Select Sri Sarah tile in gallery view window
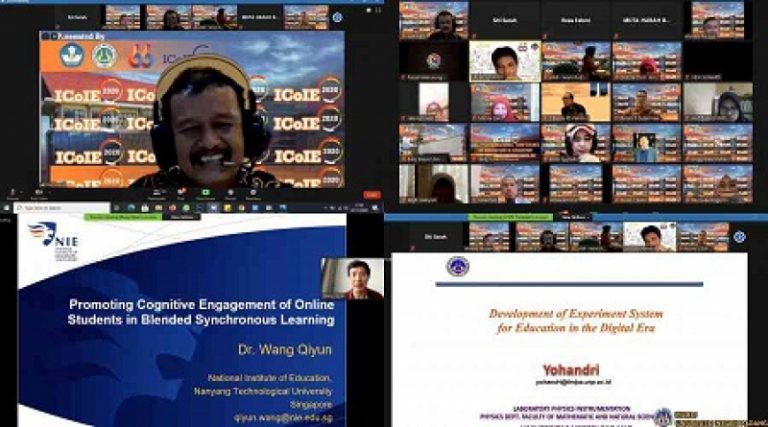 tap(504, 20)
